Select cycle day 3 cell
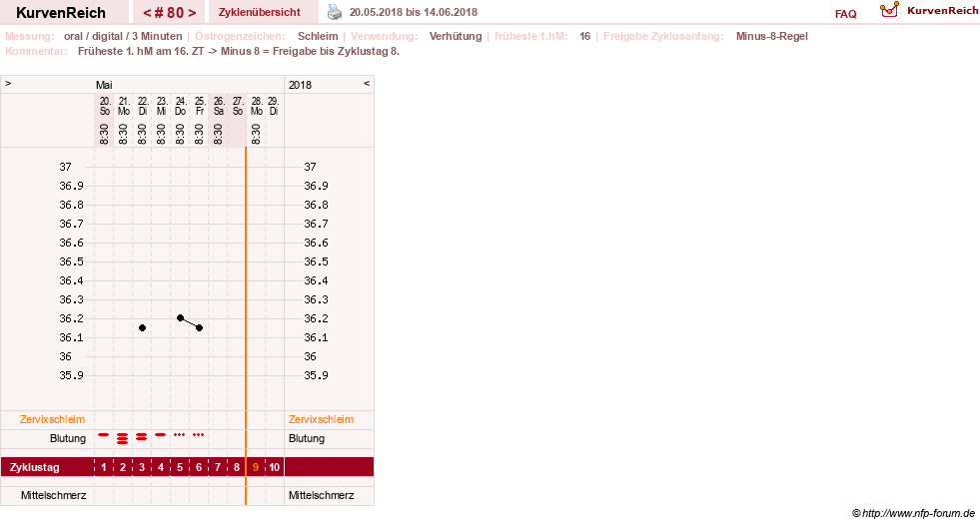 tap(142, 467)
